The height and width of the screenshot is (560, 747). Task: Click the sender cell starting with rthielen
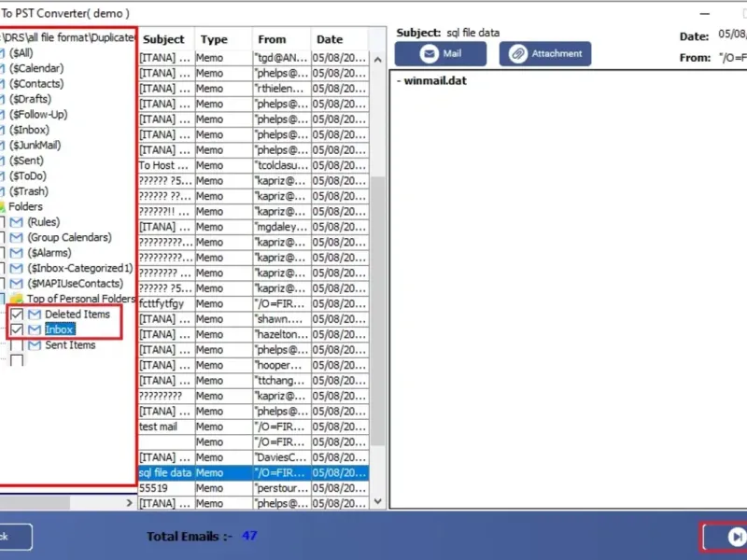(282, 89)
